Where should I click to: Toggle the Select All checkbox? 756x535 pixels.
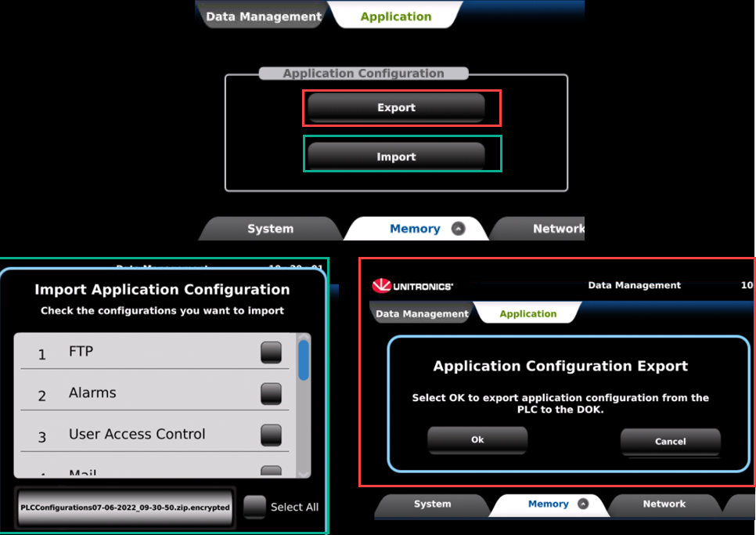[x=254, y=507]
